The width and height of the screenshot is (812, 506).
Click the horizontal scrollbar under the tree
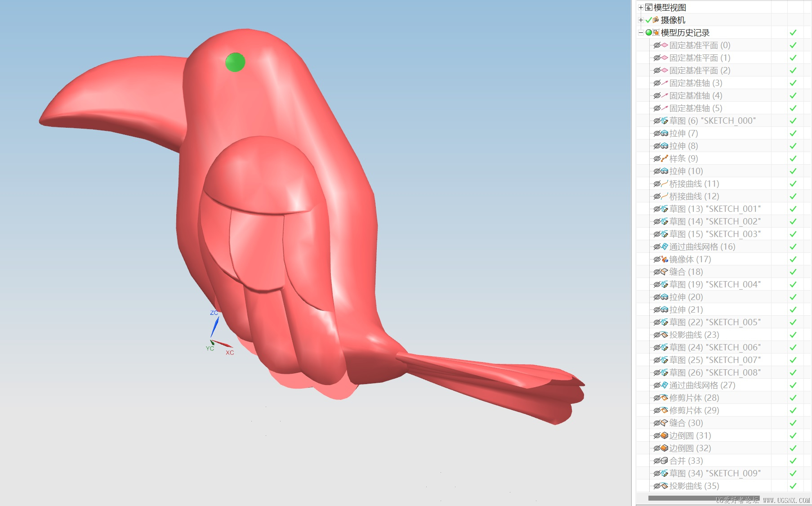704,498
